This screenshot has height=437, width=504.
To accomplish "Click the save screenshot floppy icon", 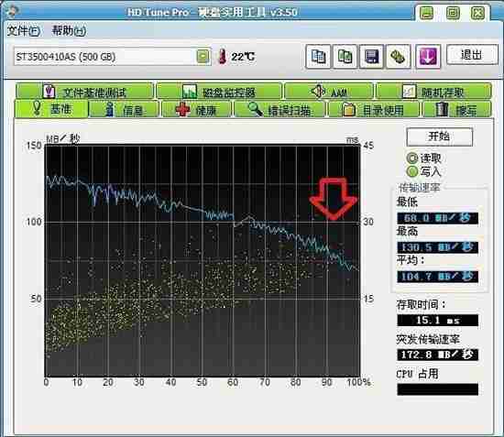I will click(371, 57).
